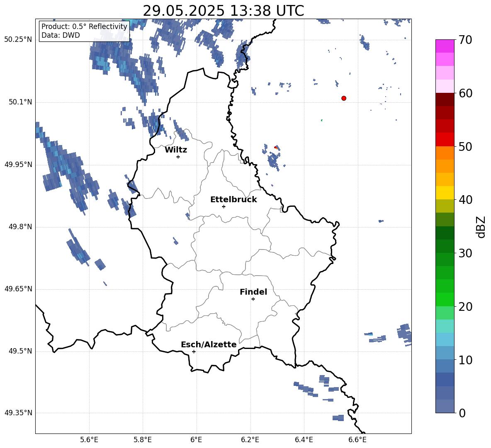
Task: Pick the dark green colorbar swatch near 30
Action: 445,246
